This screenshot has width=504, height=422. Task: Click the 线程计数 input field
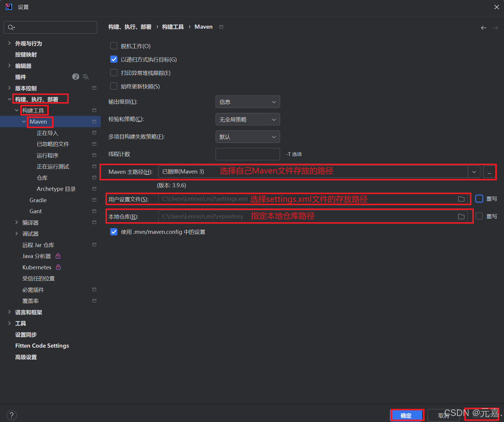pos(248,154)
